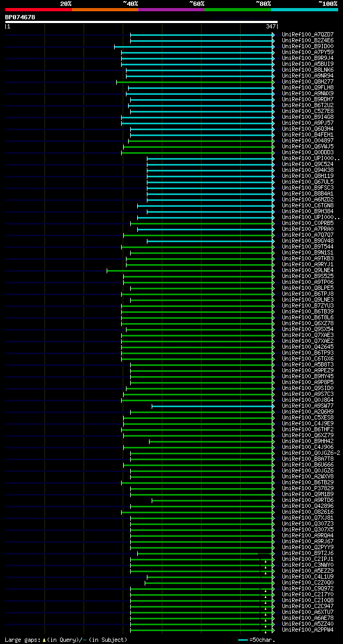
Task: Select the UniRef100_B9H384 label
Action: 308,211
